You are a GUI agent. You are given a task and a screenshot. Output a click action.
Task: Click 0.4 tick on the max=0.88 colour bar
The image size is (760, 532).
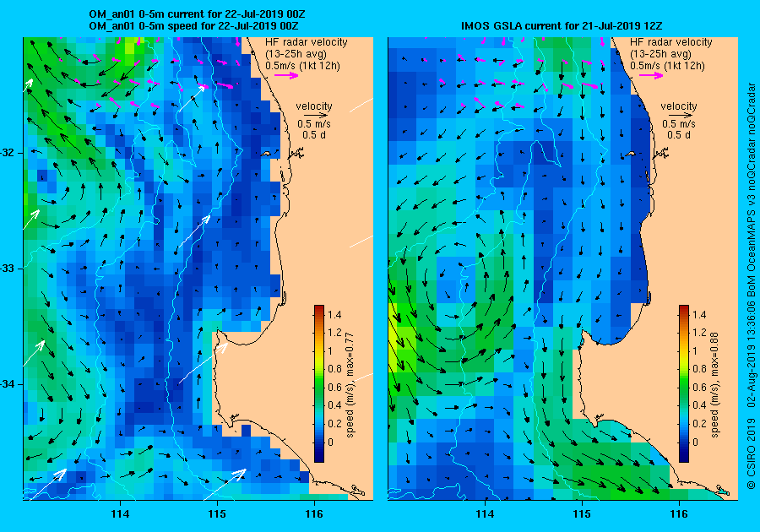pos(699,405)
